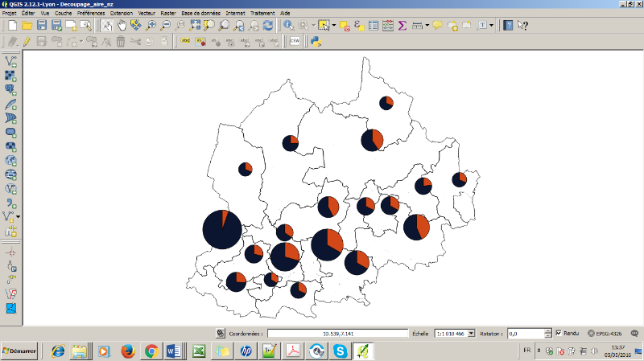Click the Refresh map icon

267,26
